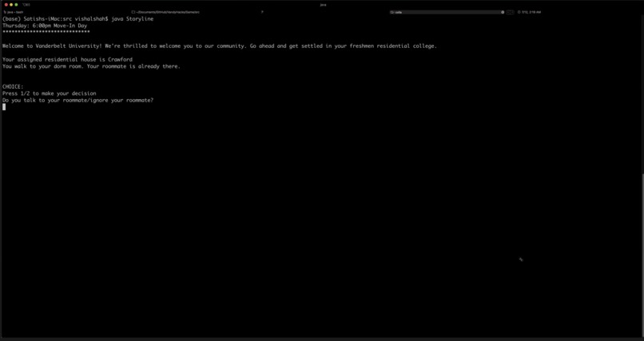Click the search field in the terminal toolbar
This screenshot has width=644, height=341.
[447, 12]
